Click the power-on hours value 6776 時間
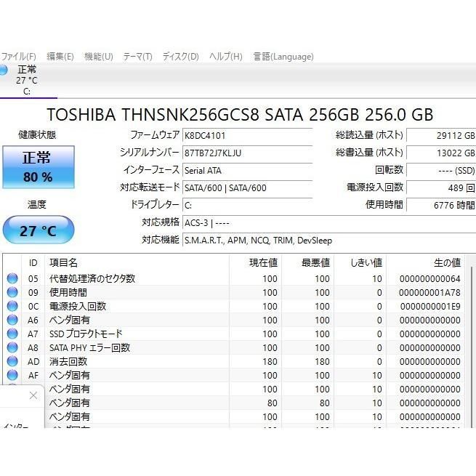 (x=441, y=206)
